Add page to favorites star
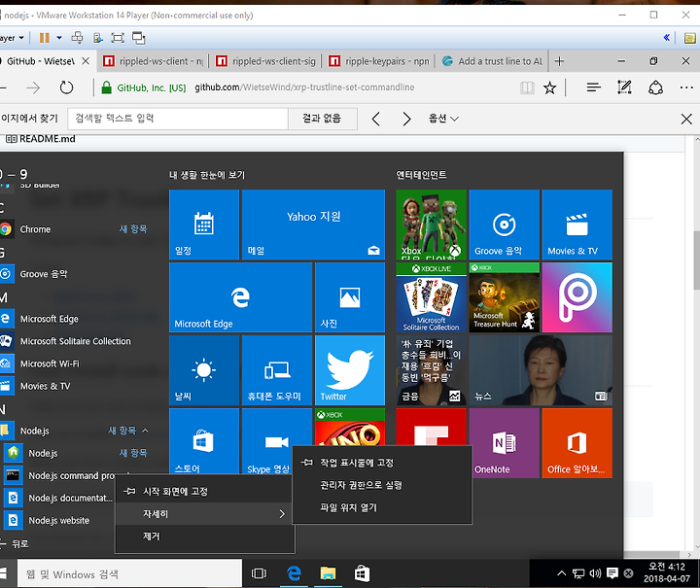This screenshot has width=700, height=588. coord(549,87)
